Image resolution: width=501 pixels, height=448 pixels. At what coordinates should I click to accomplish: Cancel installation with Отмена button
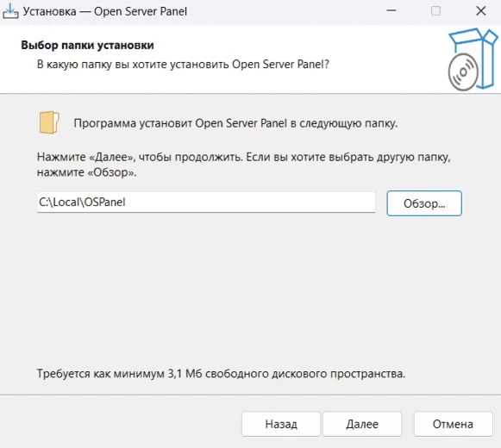453,424
